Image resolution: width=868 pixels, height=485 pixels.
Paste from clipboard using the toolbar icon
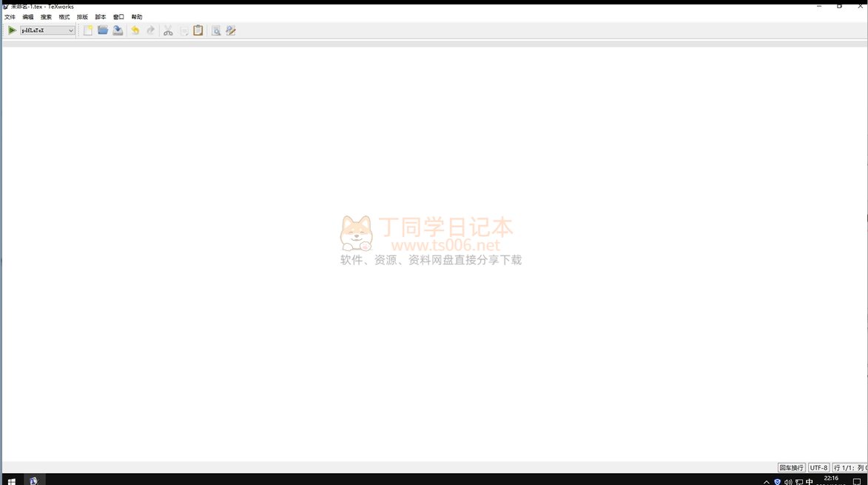[x=198, y=30]
